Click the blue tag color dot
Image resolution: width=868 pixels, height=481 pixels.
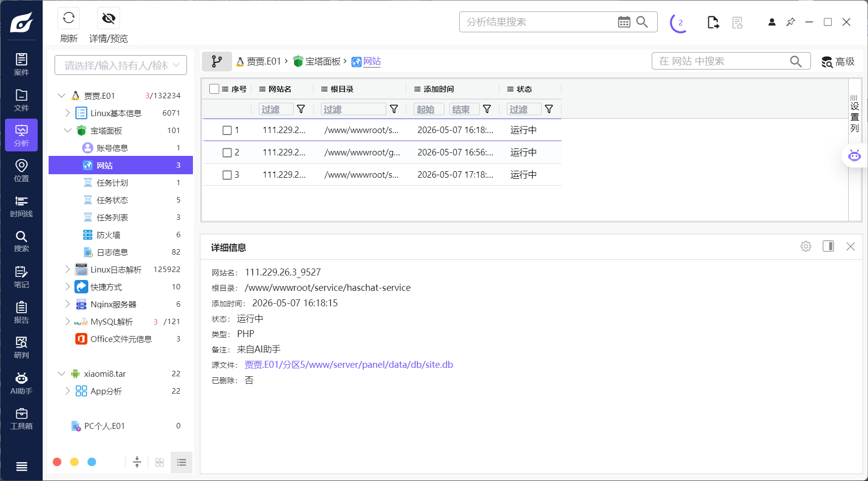pos(92,462)
